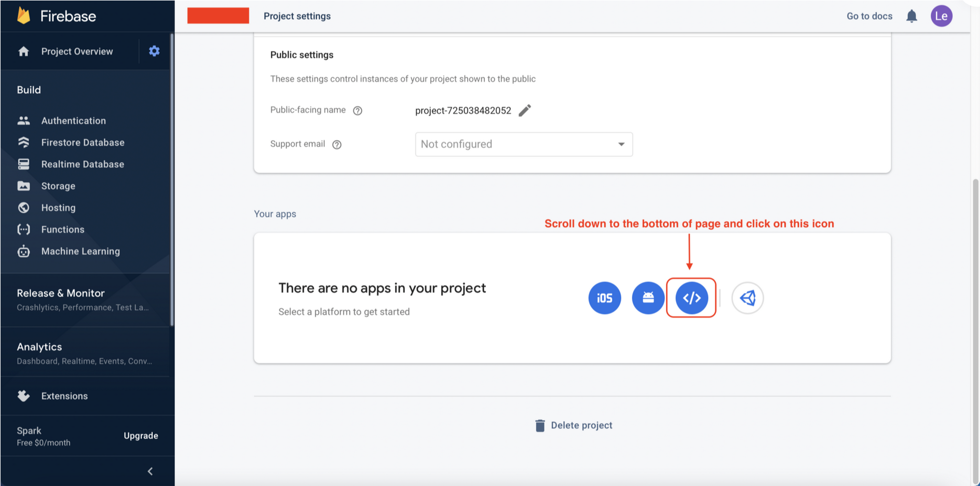Go to Project Overview
Viewport: 980px width, 486px height.
pos(77,51)
